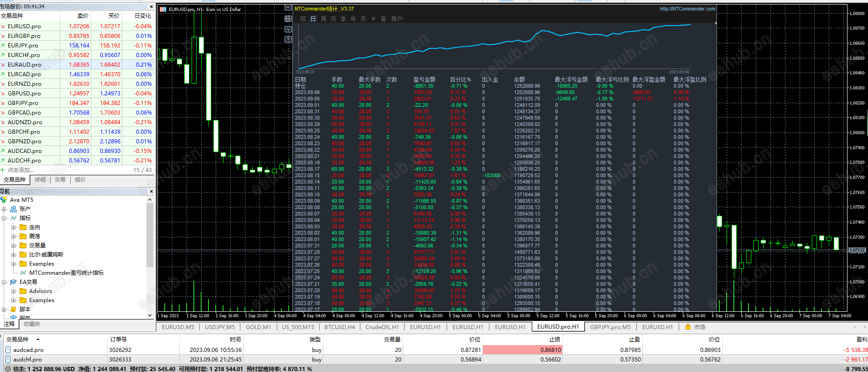The height and width of the screenshot is (372, 868).
Task: Click the balance summary row collapse icon
Action: click(x=8, y=369)
